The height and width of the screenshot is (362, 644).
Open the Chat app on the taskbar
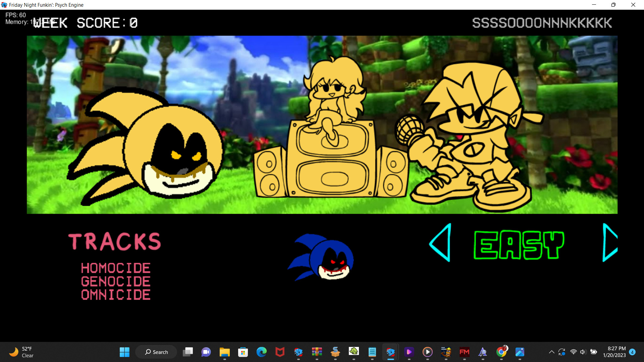[206, 352]
